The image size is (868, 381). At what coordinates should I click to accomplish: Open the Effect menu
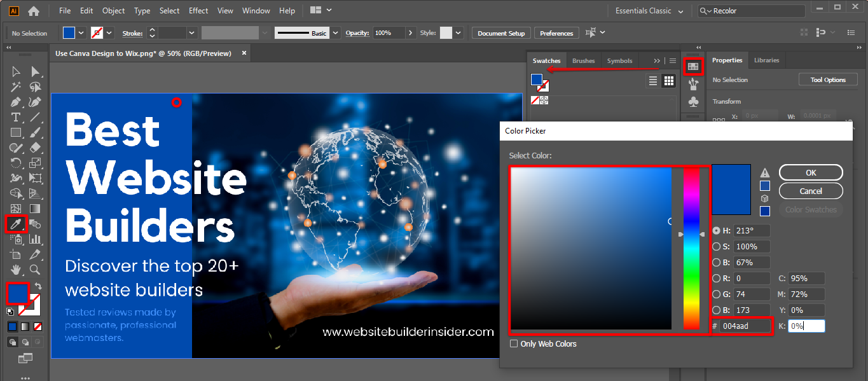coord(198,11)
